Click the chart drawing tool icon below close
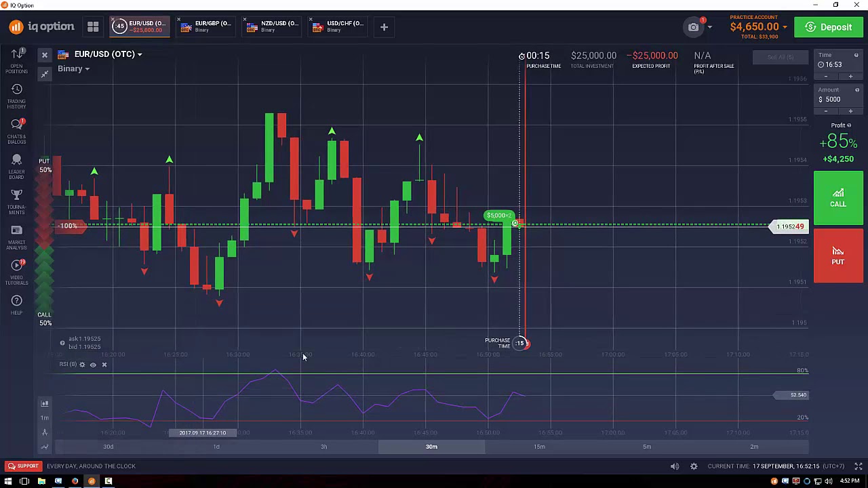Viewport: 868px width, 488px height. click(45, 74)
